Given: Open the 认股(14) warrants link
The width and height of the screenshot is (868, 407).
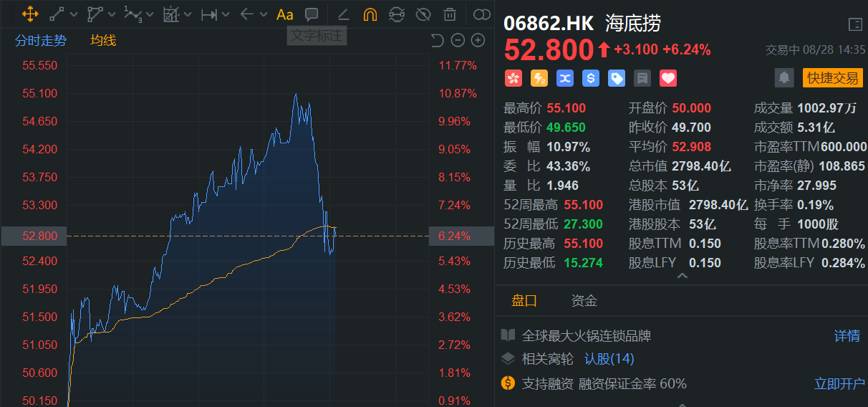Looking at the screenshot, I should click(609, 359).
